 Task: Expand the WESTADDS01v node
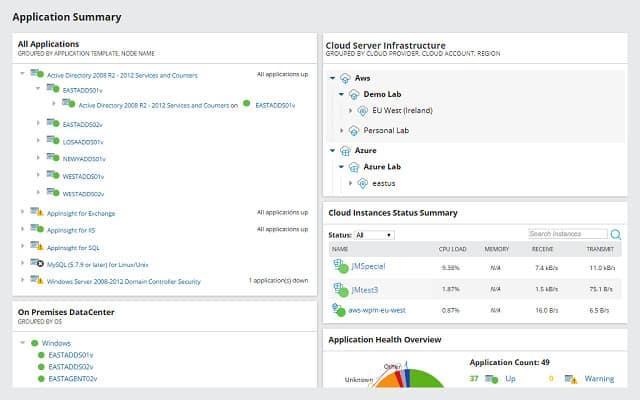(38, 175)
